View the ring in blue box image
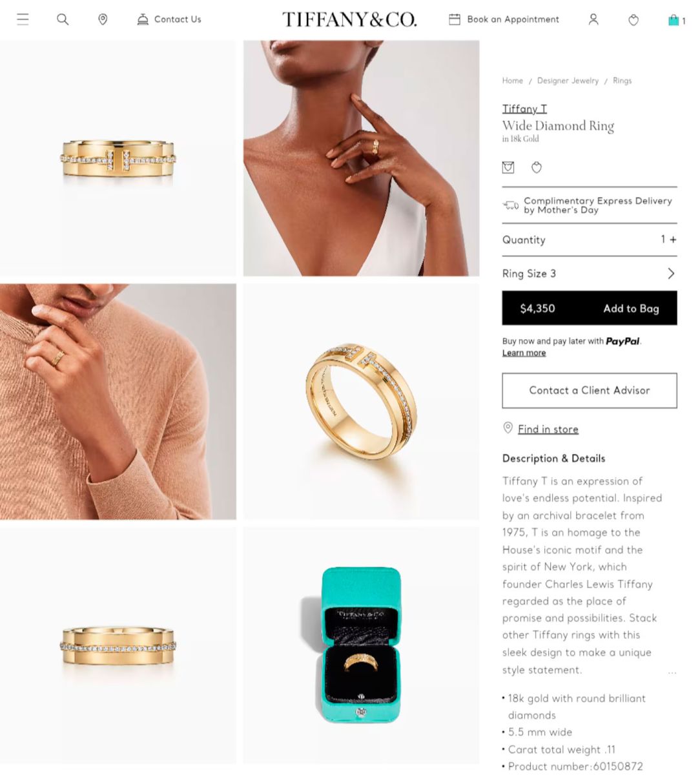The image size is (700, 775). (x=361, y=645)
